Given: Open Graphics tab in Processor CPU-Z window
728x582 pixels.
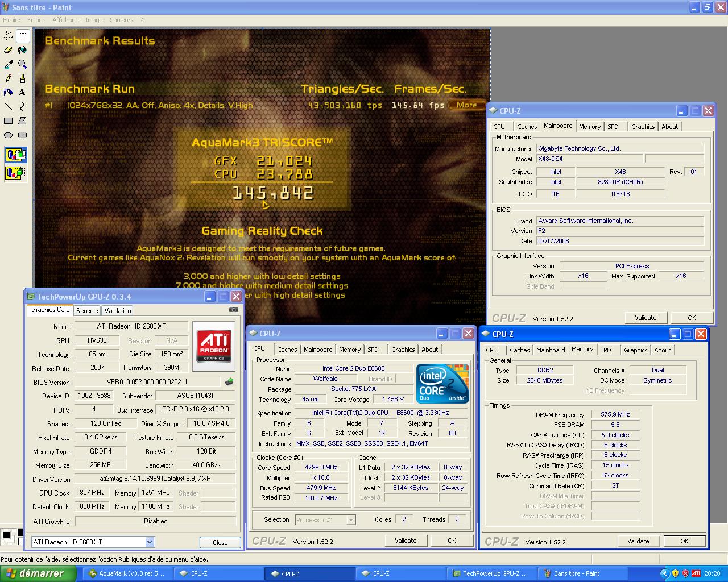Looking at the screenshot, I should (403, 350).
